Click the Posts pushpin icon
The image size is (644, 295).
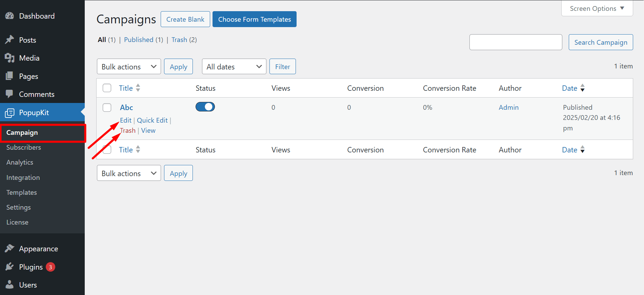9,40
